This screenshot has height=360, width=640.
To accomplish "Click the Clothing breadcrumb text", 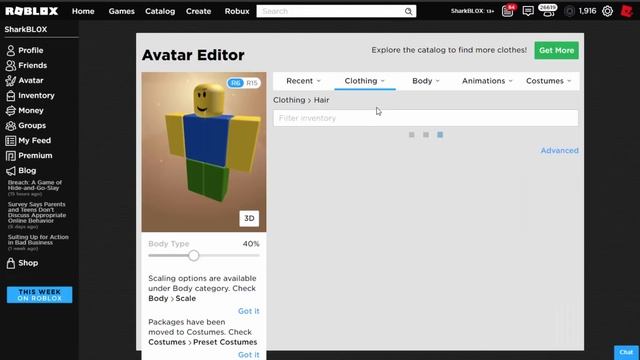I will pyautogui.click(x=289, y=100).
